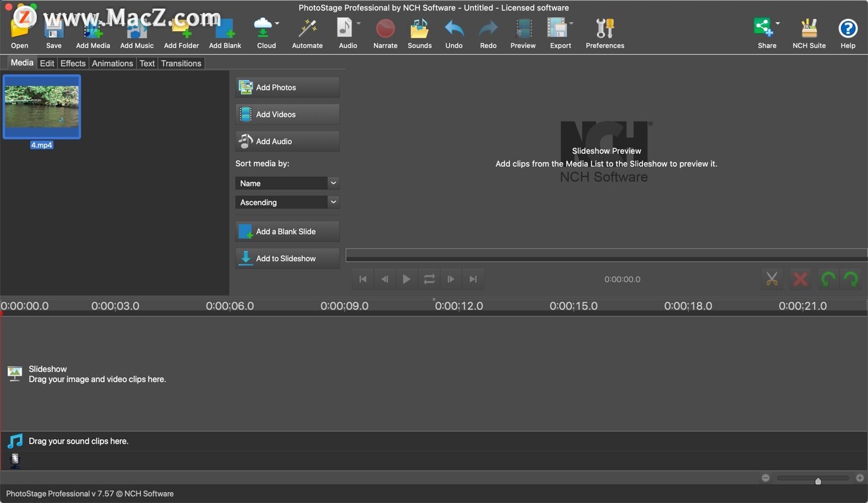The width and height of the screenshot is (868, 503).
Task: Play the slideshow preview
Action: (x=406, y=279)
